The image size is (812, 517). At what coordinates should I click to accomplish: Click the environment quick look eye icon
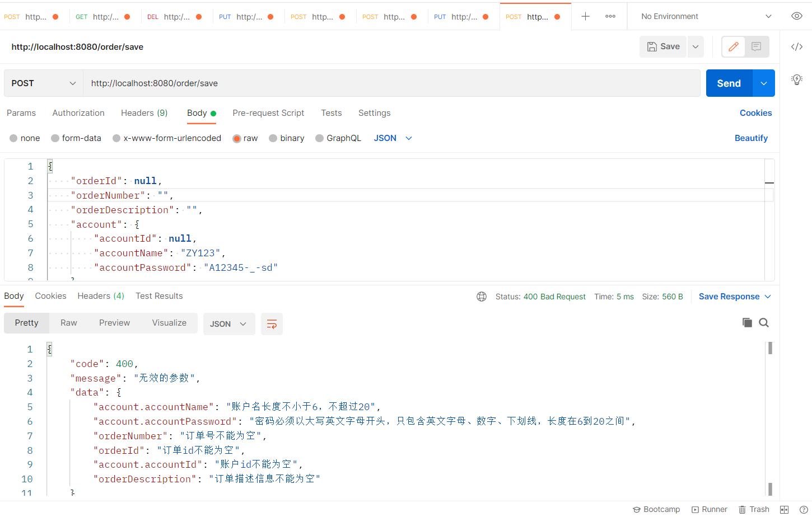796,16
